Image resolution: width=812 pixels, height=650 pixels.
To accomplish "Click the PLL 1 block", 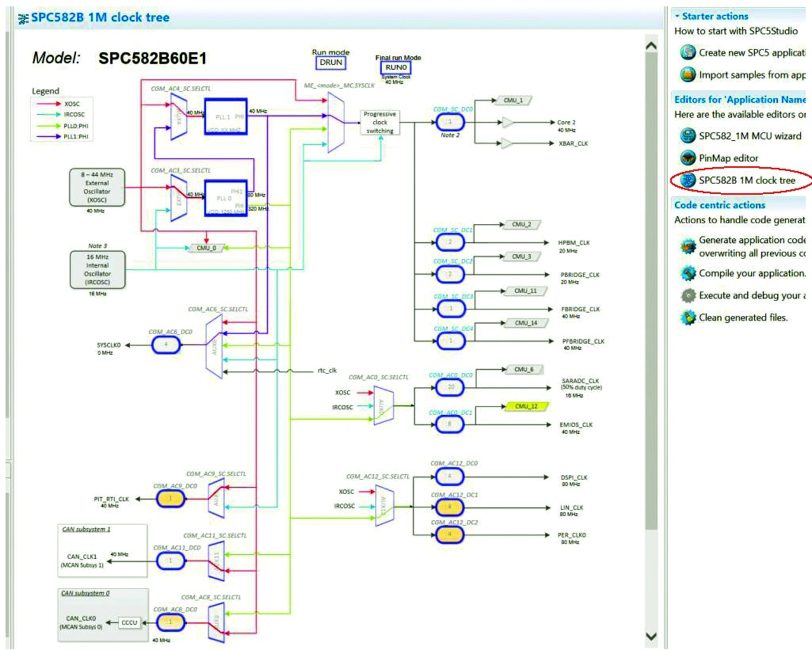I will [226, 117].
